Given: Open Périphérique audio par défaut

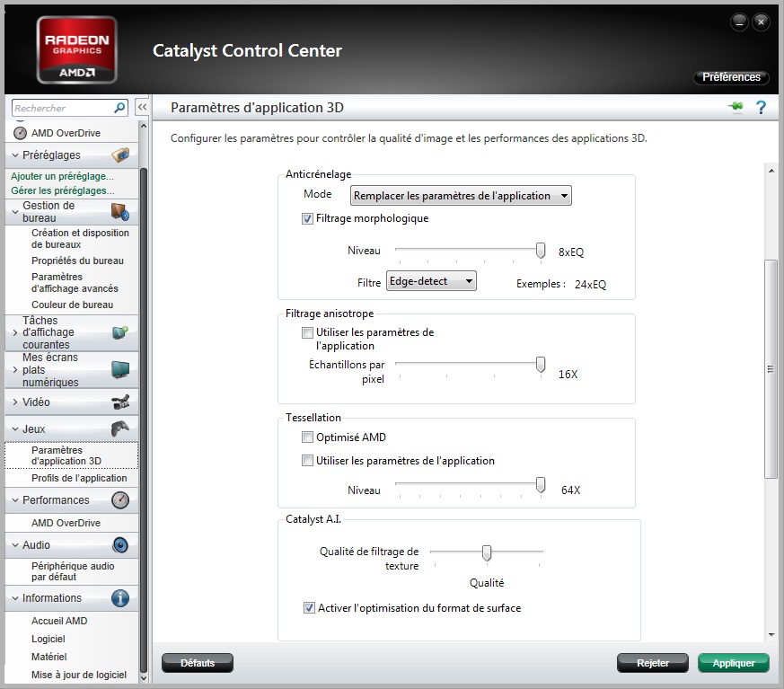Looking at the screenshot, I should (73, 571).
